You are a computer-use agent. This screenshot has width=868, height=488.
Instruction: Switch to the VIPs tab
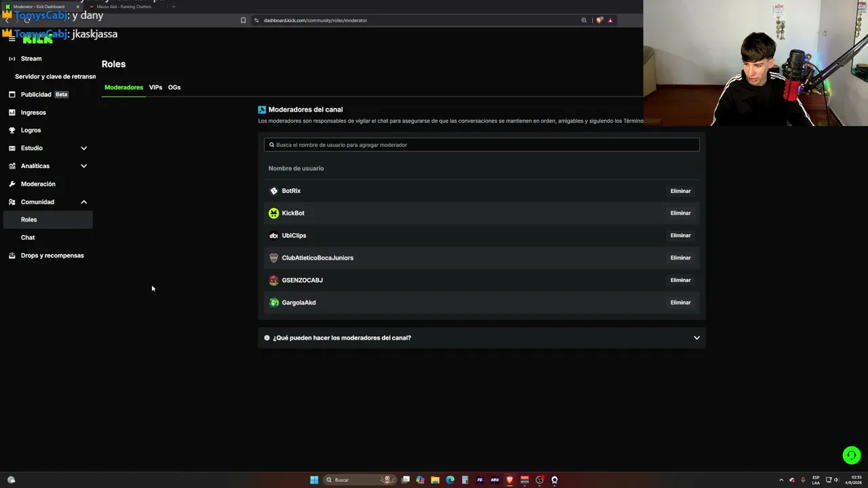[156, 87]
